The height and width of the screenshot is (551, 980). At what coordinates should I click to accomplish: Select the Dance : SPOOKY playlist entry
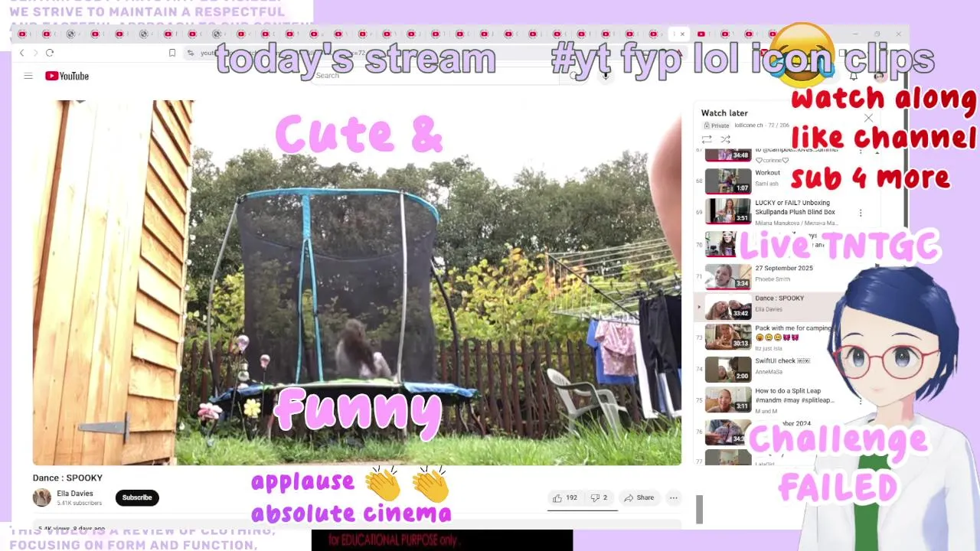[766, 308]
